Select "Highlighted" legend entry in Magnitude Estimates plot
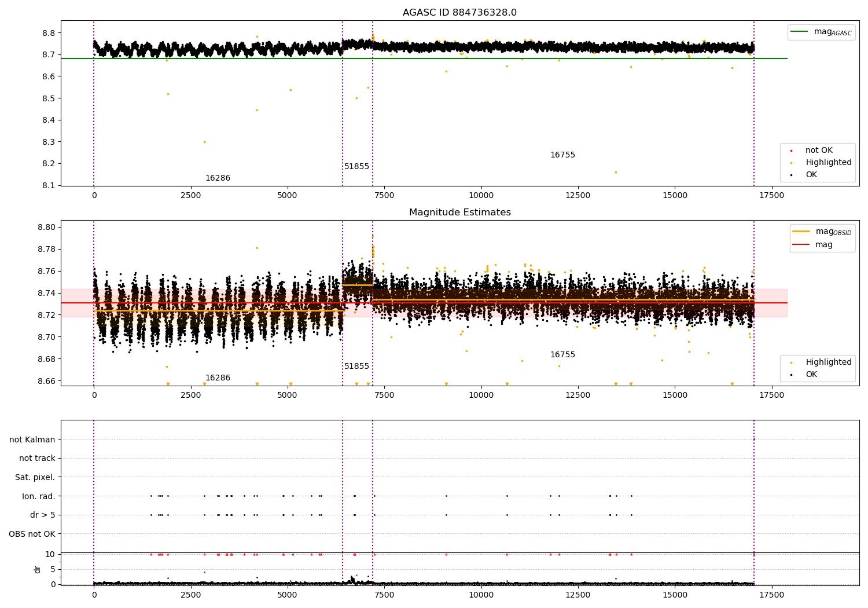The height and width of the screenshot is (608, 868). pyautogui.click(x=828, y=362)
